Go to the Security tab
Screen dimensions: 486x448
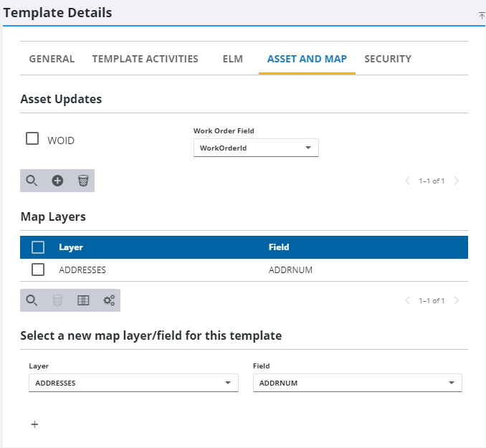coord(387,59)
